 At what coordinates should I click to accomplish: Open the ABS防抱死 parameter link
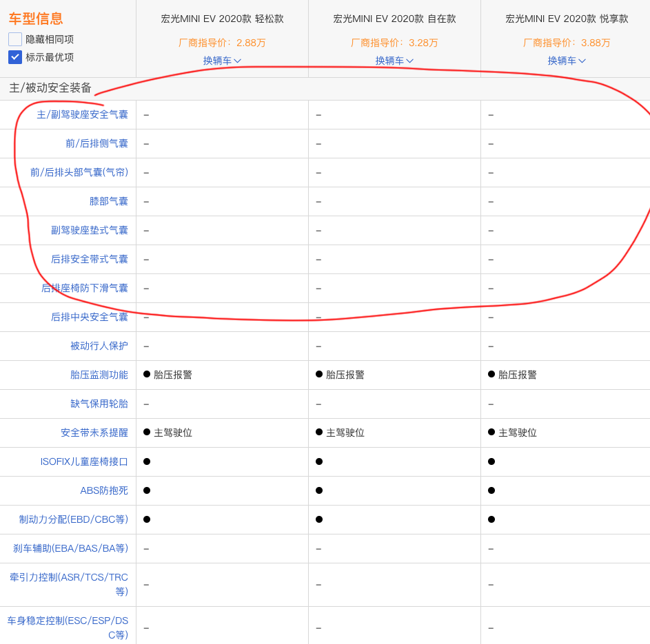coord(103,490)
